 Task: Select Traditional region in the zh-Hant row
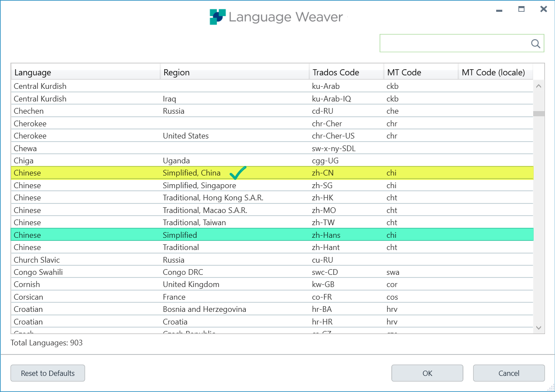point(181,247)
